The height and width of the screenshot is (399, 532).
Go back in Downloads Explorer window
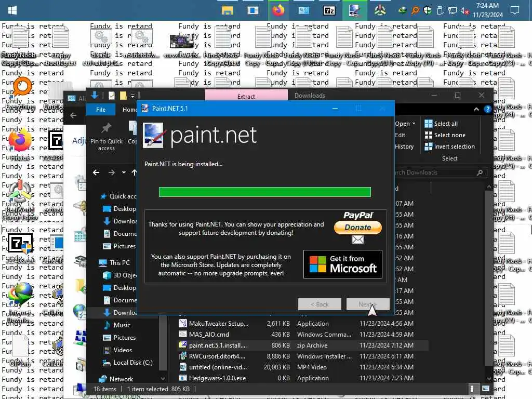pos(96,172)
